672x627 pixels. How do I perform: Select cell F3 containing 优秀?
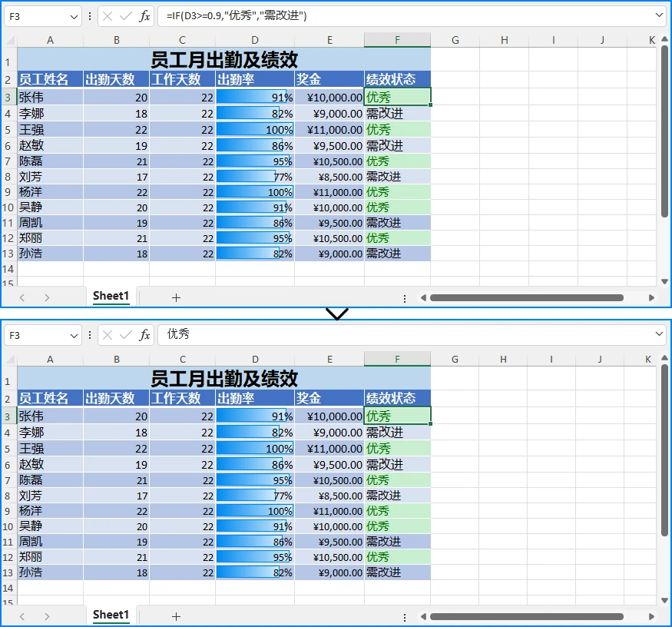[397, 98]
